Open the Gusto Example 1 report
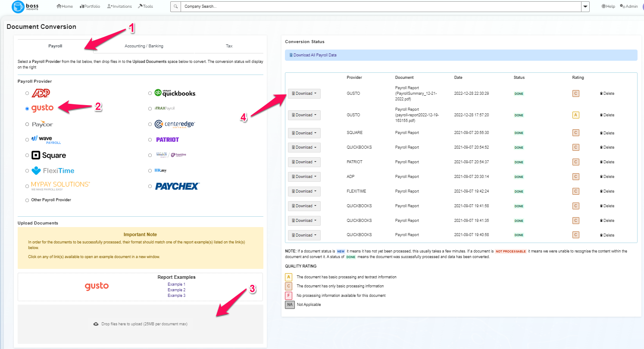 point(176,284)
